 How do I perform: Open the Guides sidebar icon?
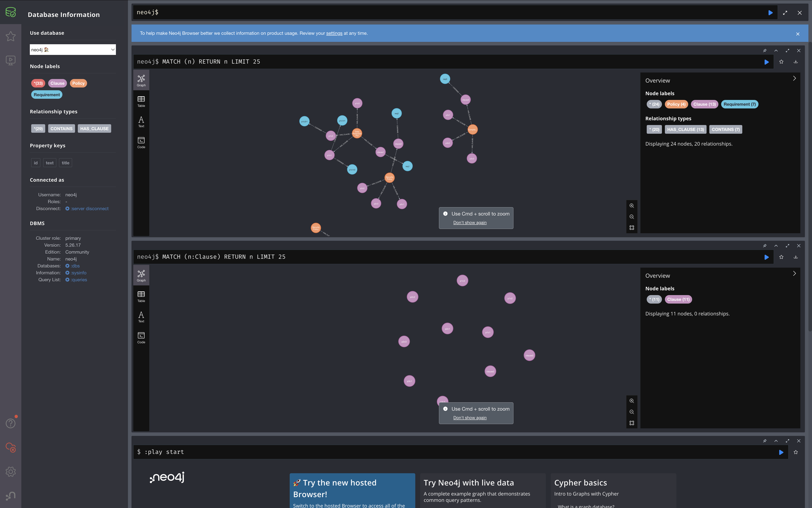click(11, 60)
